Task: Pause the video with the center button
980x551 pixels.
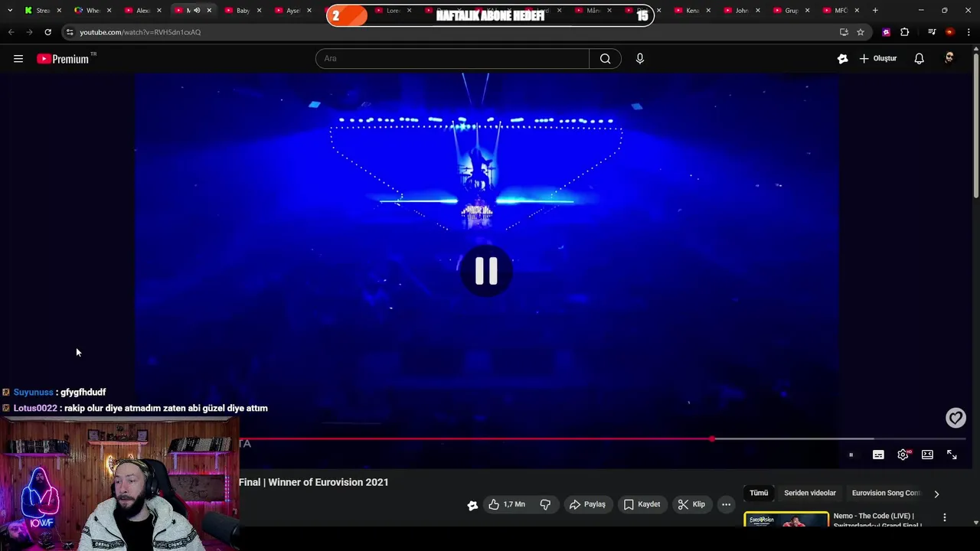Action: click(x=486, y=271)
